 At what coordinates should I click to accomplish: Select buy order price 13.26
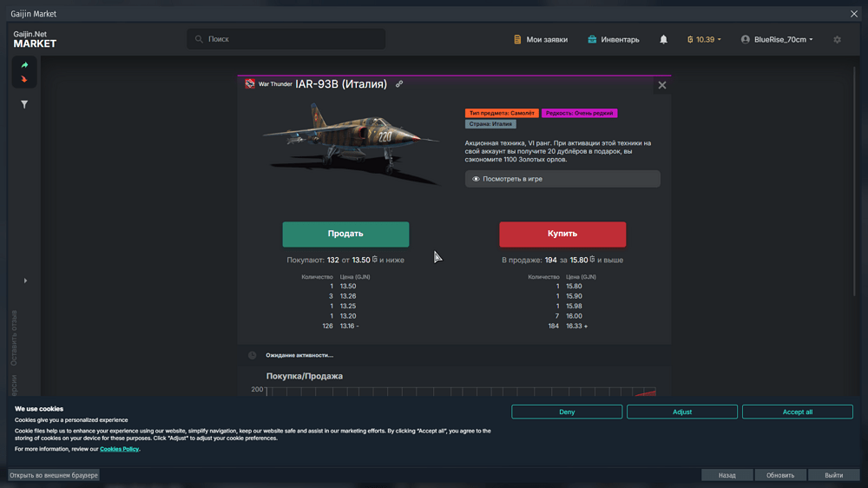tap(348, 296)
